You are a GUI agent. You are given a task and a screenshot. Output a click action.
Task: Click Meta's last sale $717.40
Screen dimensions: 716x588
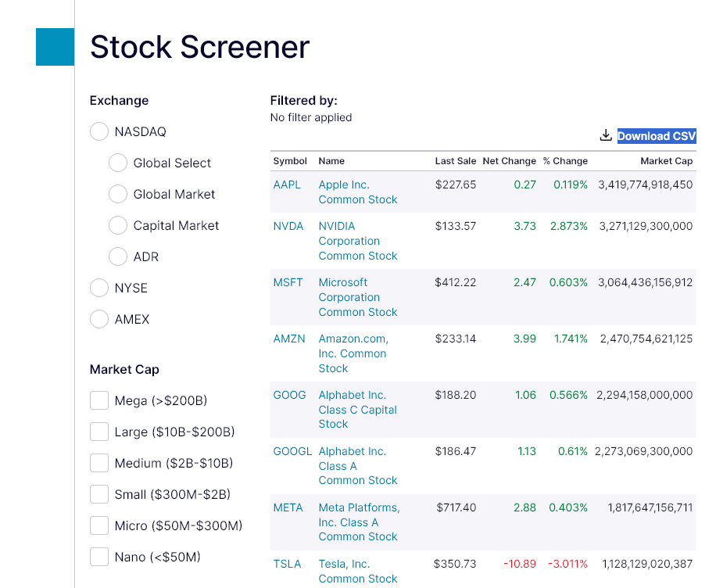456,507
